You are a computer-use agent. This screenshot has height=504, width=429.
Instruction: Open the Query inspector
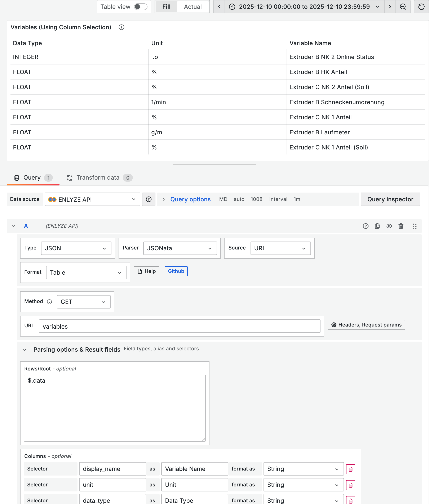click(390, 199)
